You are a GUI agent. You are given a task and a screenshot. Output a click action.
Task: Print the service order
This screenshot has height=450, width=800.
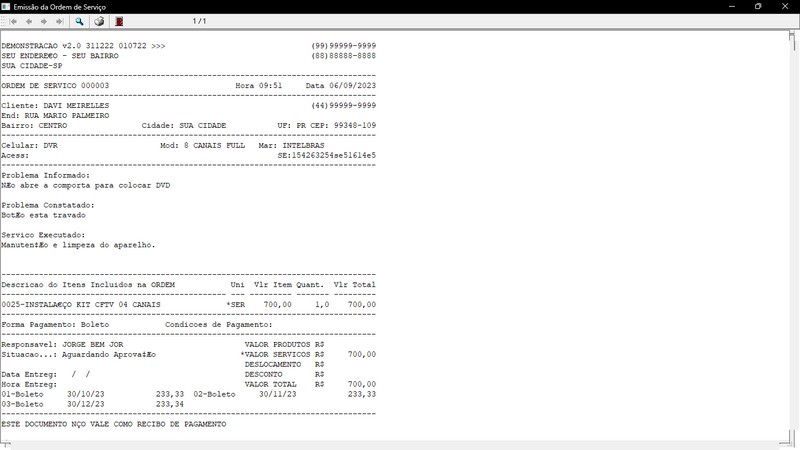coord(99,21)
